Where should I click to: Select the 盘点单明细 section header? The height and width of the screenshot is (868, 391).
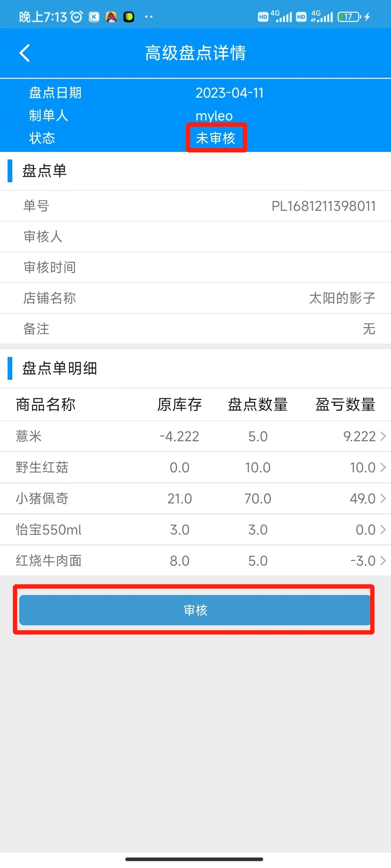pos(59,368)
